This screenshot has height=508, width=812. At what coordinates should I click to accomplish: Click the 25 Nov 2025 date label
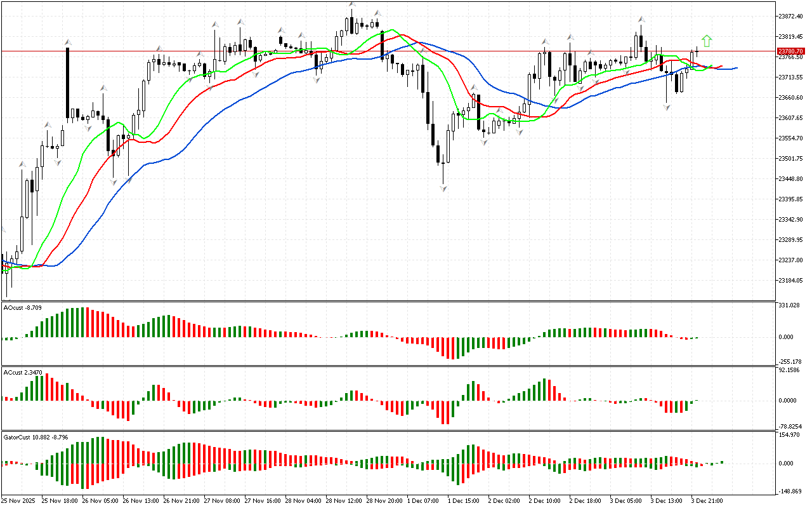(x=20, y=501)
